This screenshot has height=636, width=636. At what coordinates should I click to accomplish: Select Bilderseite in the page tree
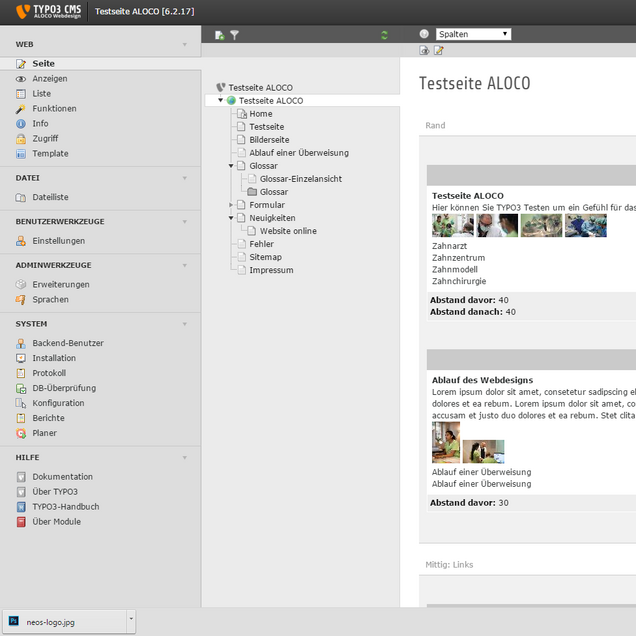pyautogui.click(x=269, y=140)
